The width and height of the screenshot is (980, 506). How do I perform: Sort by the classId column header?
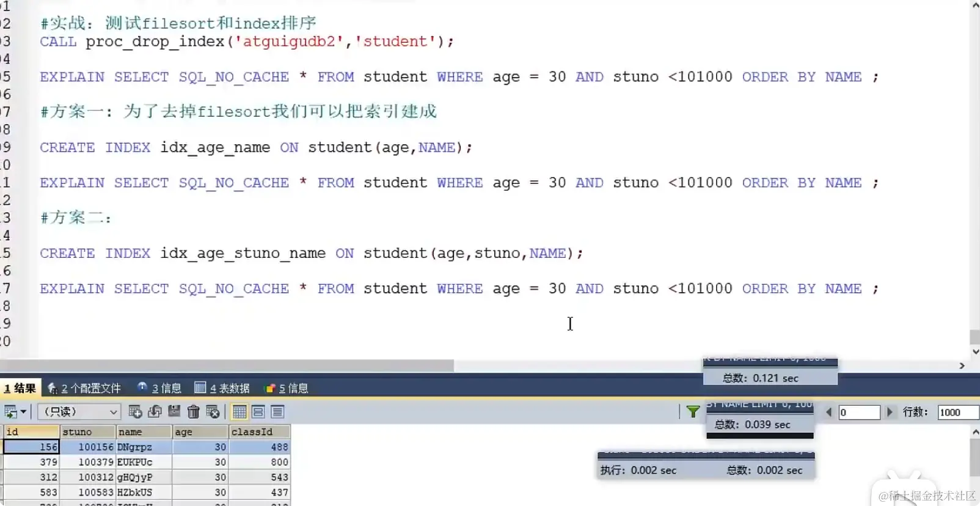(x=259, y=431)
